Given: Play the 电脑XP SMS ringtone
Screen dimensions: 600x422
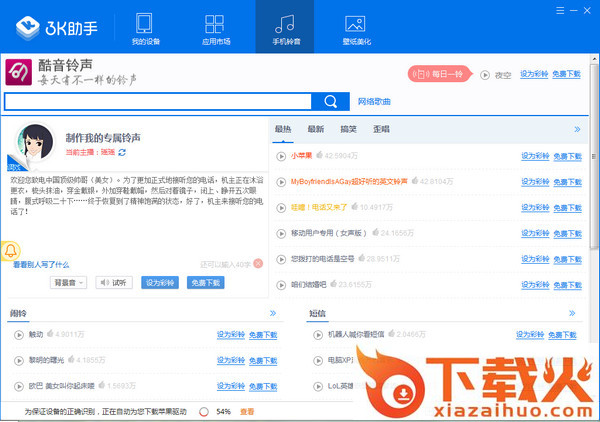Looking at the screenshot, I should pos(318,361).
